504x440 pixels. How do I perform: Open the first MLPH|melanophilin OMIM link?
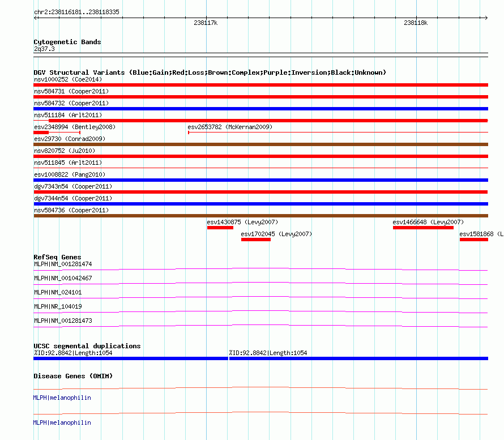point(62,398)
